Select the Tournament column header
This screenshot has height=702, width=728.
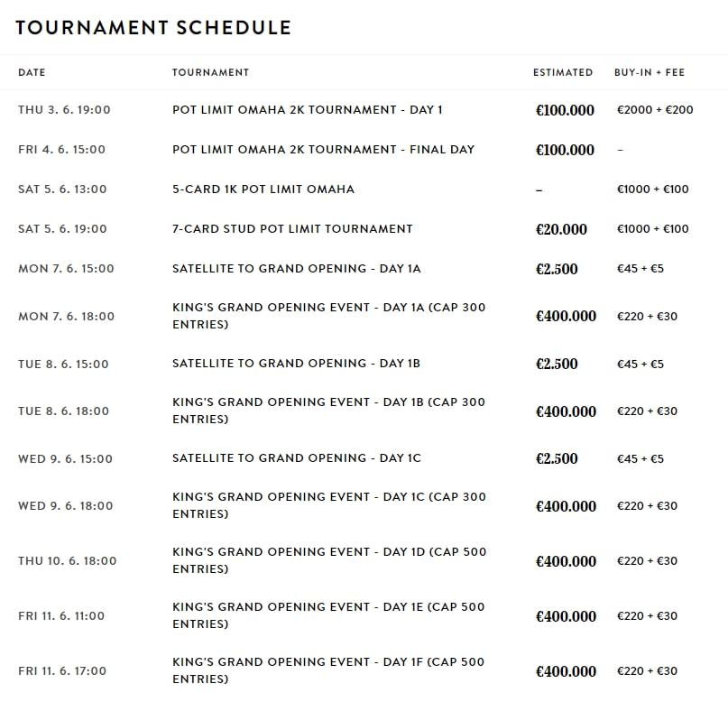pyautogui.click(x=210, y=72)
